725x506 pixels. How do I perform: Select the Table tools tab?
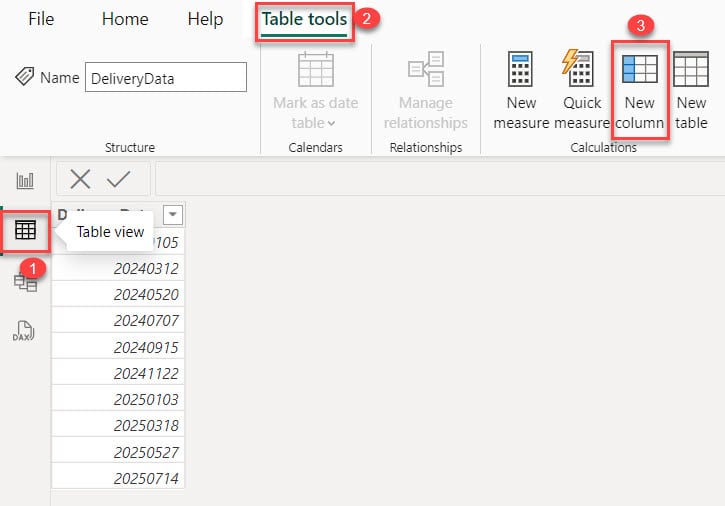(x=304, y=20)
